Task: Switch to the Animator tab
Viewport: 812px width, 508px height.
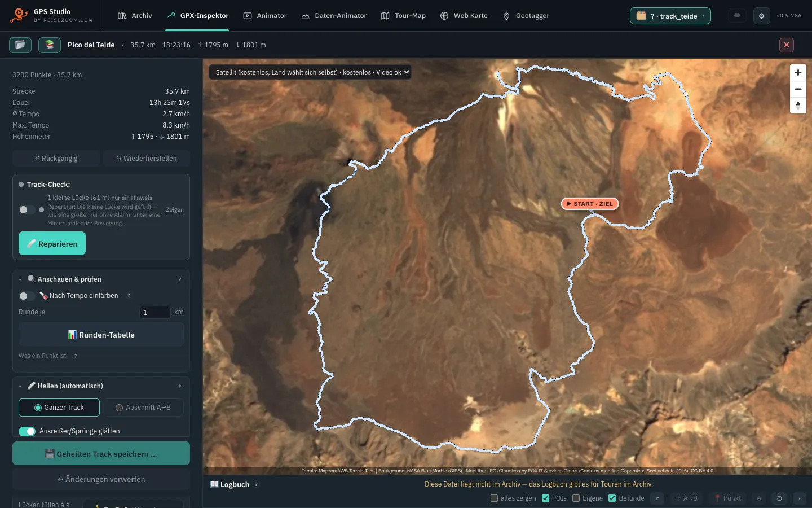Action: (x=265, y=16)
